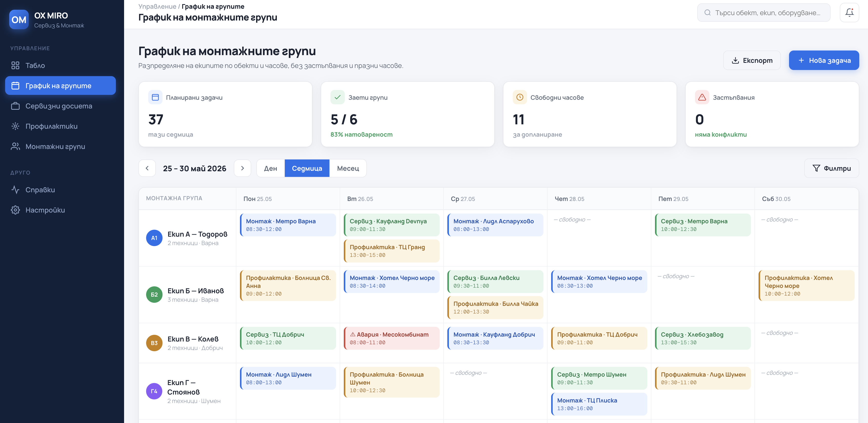Open Tuesday task Монтаж · Хотел Черно море 08:30–14:00
868x423 pixels.
tap(391, 282)
